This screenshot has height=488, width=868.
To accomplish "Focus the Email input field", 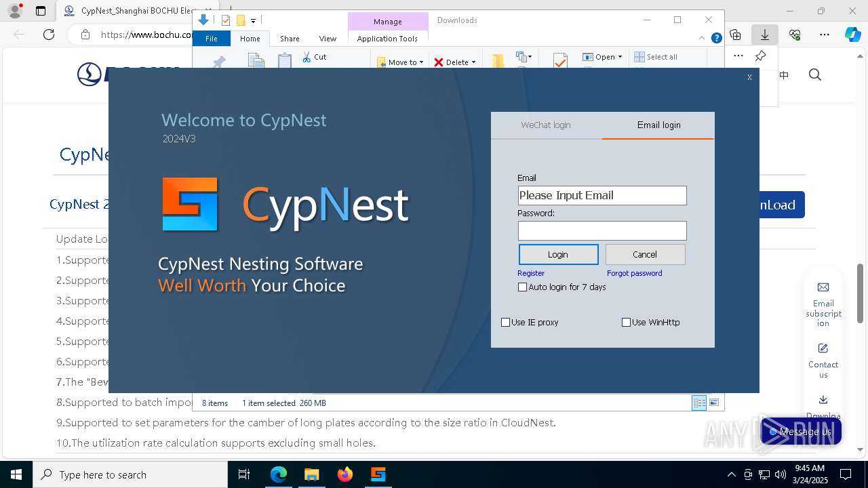I will (x=602, y=195).
